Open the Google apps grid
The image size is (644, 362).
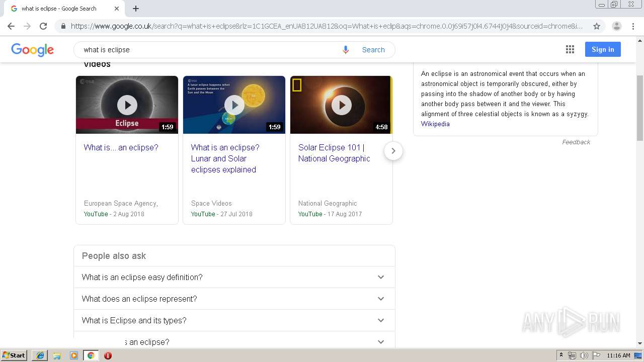click(x=570, y=49)
